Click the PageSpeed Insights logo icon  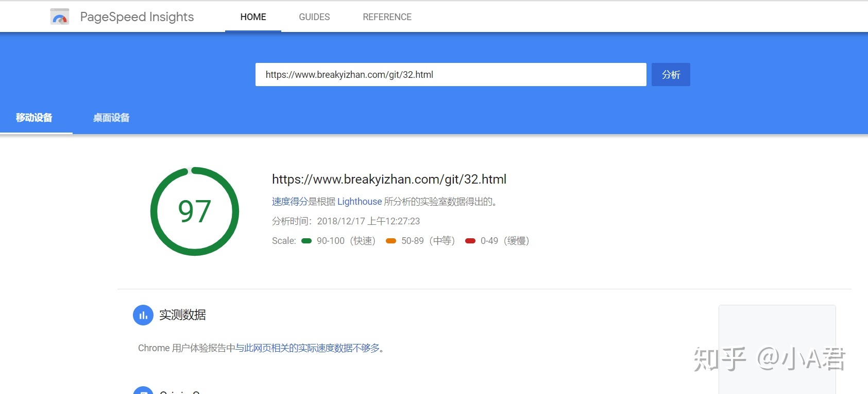60,17
